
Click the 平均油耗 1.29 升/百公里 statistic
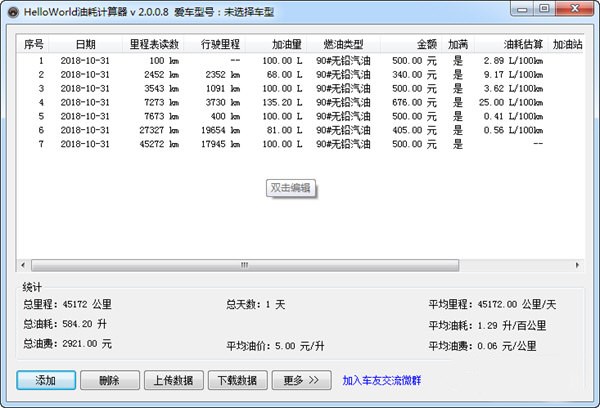click(487, 325)
